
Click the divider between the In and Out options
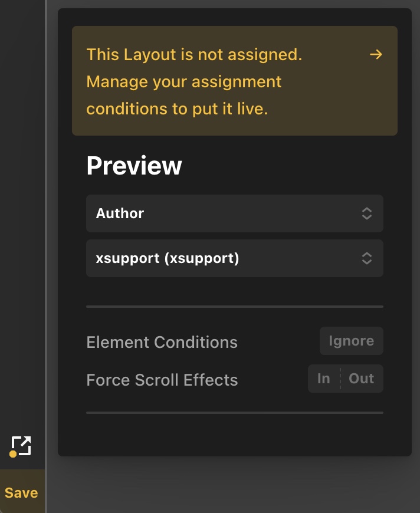pyautogui.click(x=340, y=379)
